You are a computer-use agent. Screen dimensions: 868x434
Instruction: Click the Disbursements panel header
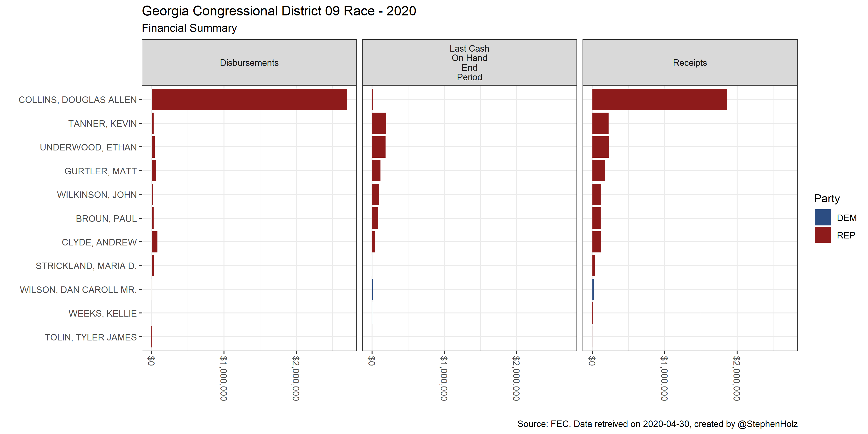coord(249,63)
